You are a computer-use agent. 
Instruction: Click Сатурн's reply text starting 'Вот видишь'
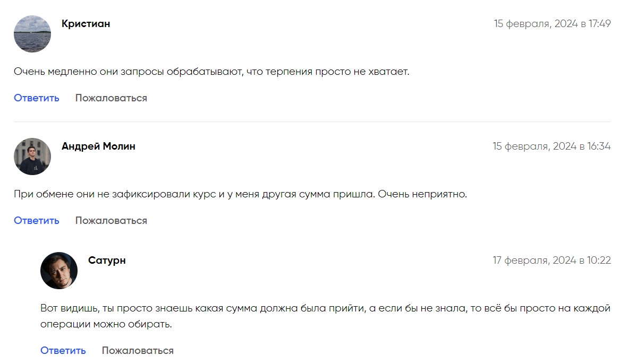click(x=325, y=316)
